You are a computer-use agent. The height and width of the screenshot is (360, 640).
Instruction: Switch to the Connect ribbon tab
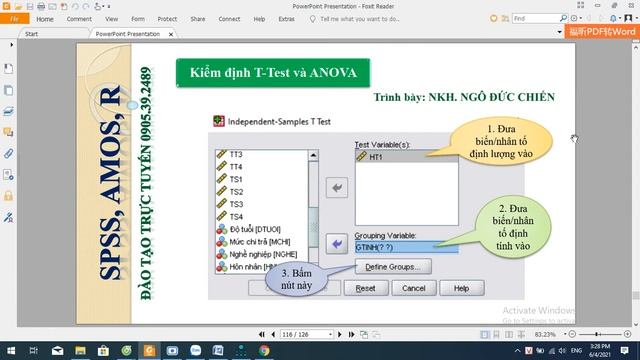[229, 19]
